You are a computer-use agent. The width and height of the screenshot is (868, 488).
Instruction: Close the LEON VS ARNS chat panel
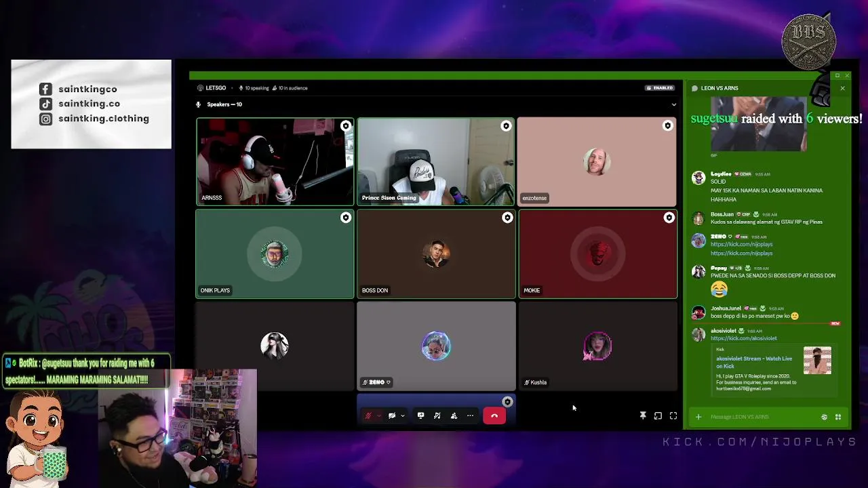[842, 88]
